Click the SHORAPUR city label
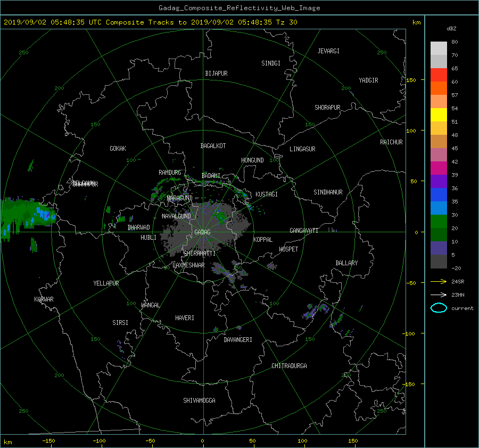The height and width of the screenshot is (448, 479). 327,108
